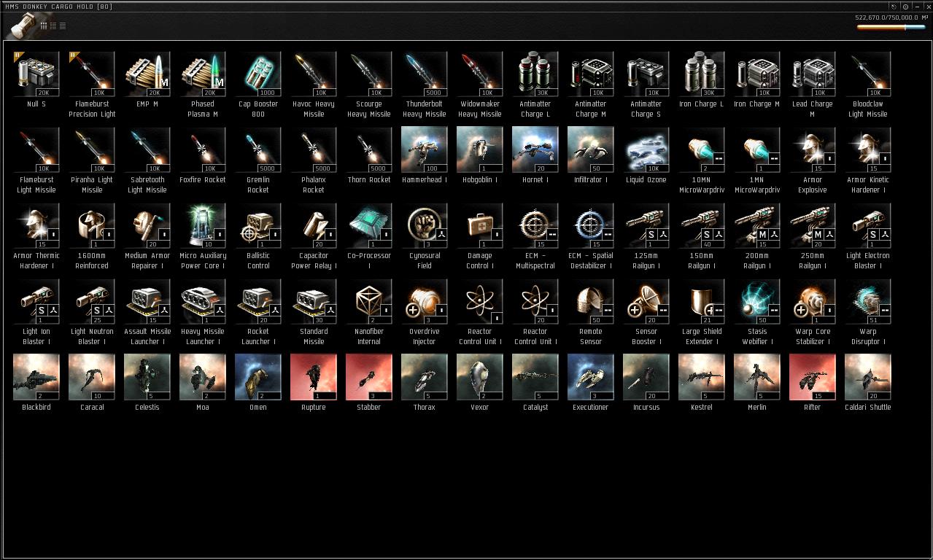
Task: Select the 1MN MicroWarpdrive module
Action: 757,149
